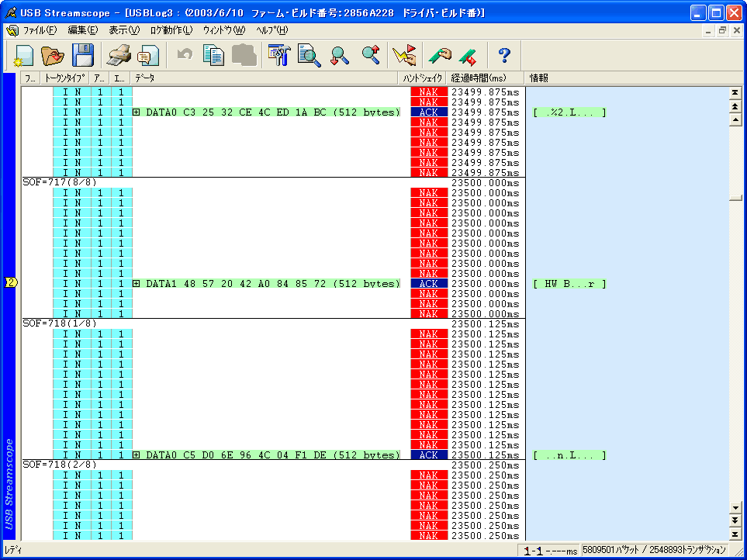Click info text [ ..n.L... ]
Screen dimensions: 747x560
point(569,455)
